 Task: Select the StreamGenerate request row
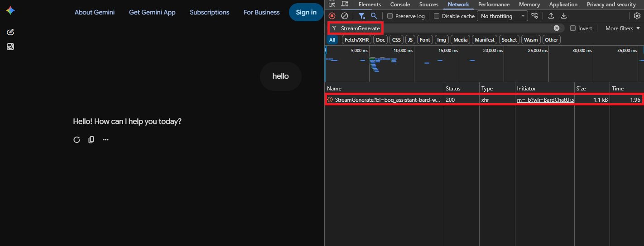point(484,99)
